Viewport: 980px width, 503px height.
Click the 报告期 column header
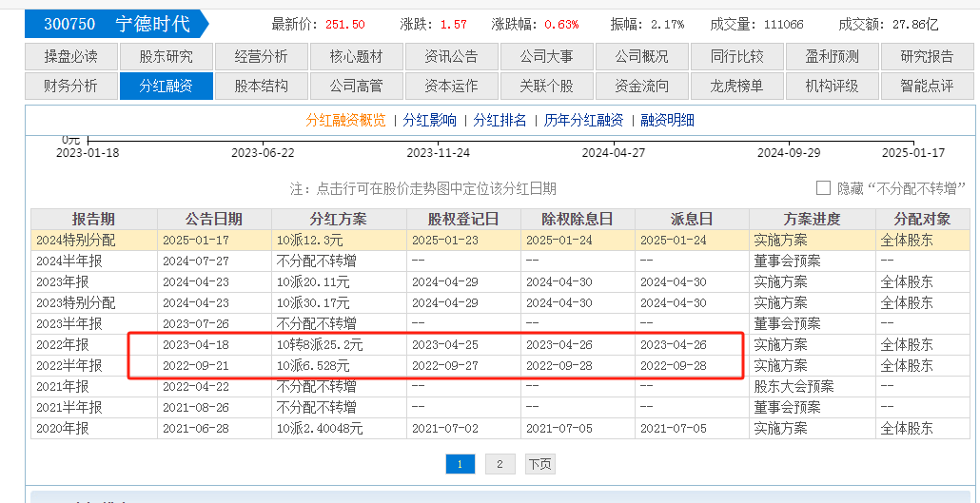coord(94,220)
